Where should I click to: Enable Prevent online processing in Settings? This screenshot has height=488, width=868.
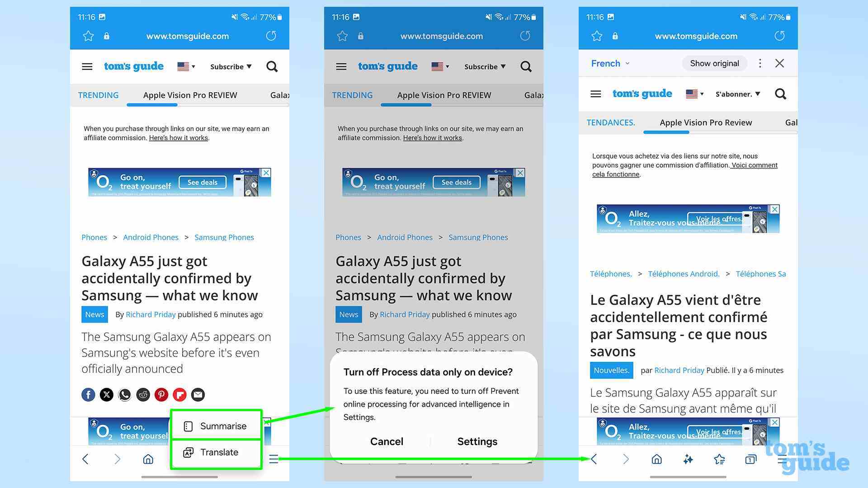click(x=477, y=441)
